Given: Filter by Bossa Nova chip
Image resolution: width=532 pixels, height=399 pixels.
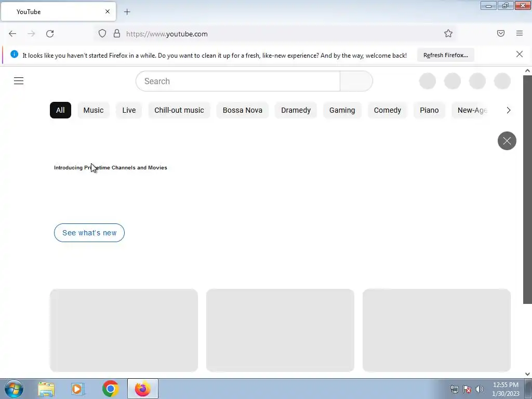Looking at the screenshot, I should [242, 110].
